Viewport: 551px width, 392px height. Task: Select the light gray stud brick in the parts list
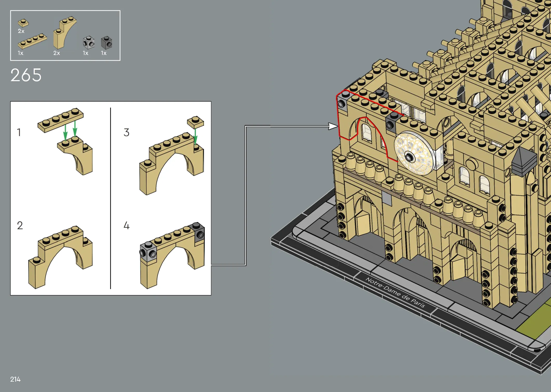pos(89,43)
